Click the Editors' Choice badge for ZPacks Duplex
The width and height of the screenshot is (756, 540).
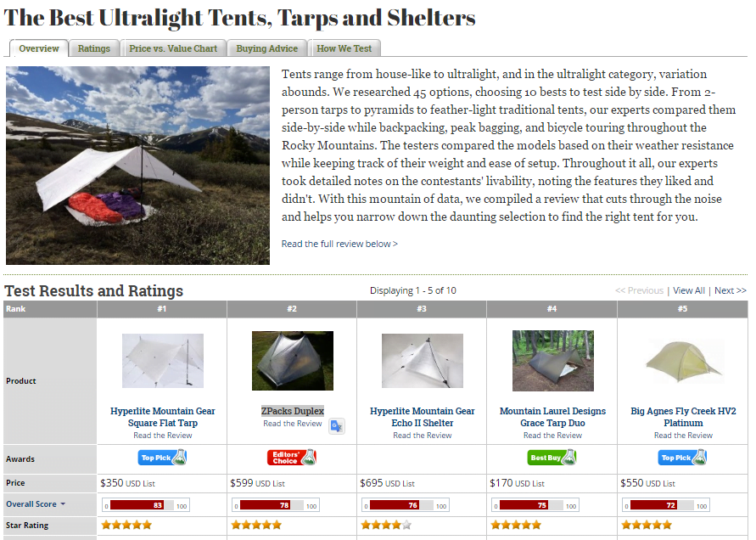tap(292, 458)
